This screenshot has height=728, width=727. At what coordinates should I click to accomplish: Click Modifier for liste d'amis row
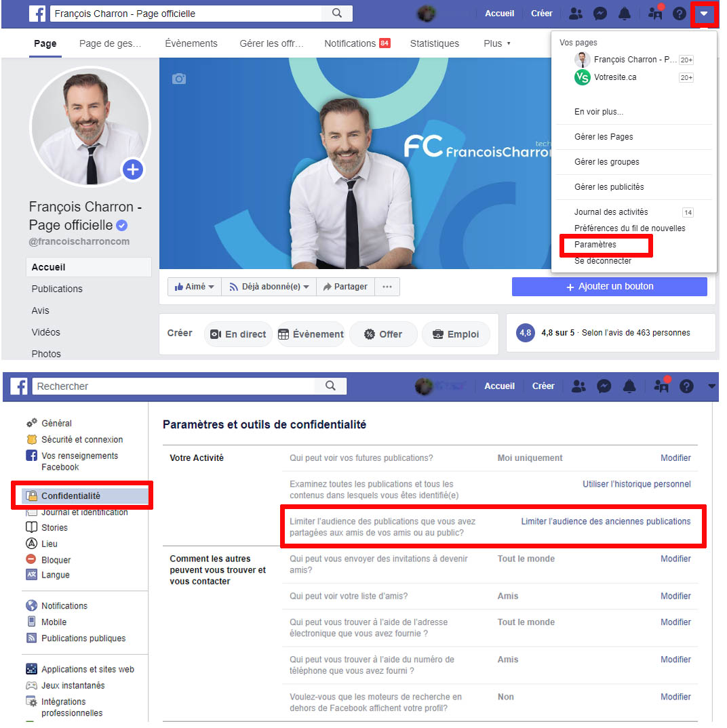click(675, 596)
